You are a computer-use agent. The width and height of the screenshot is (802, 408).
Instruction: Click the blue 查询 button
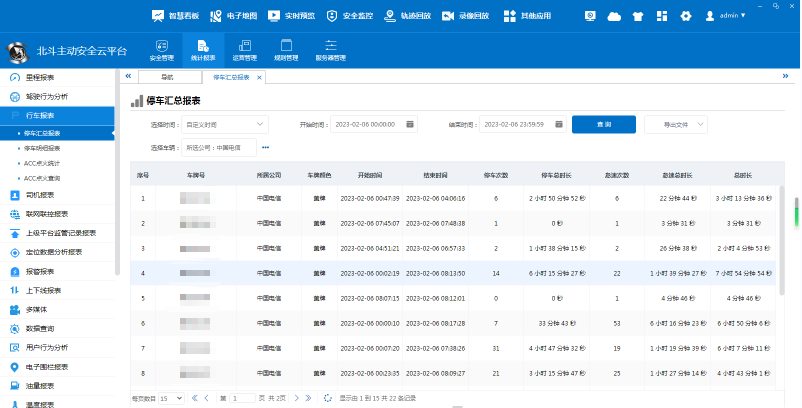[603, 124]
